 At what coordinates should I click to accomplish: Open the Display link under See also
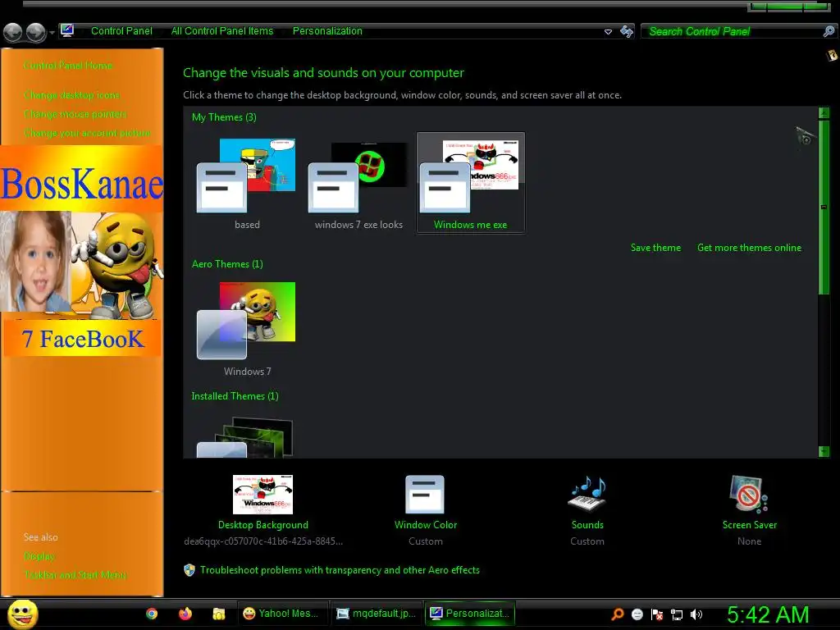[39, 556]
